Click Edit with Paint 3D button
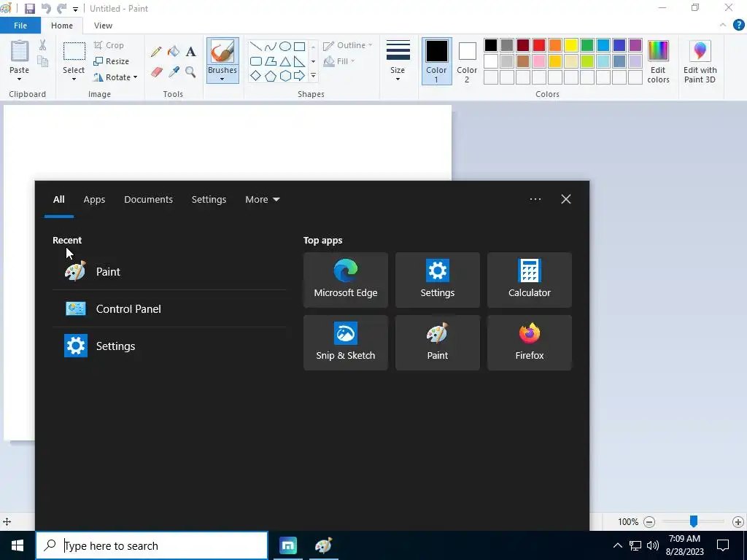The image size is (747, 560). pyautogui.click(x=700, y=61)
